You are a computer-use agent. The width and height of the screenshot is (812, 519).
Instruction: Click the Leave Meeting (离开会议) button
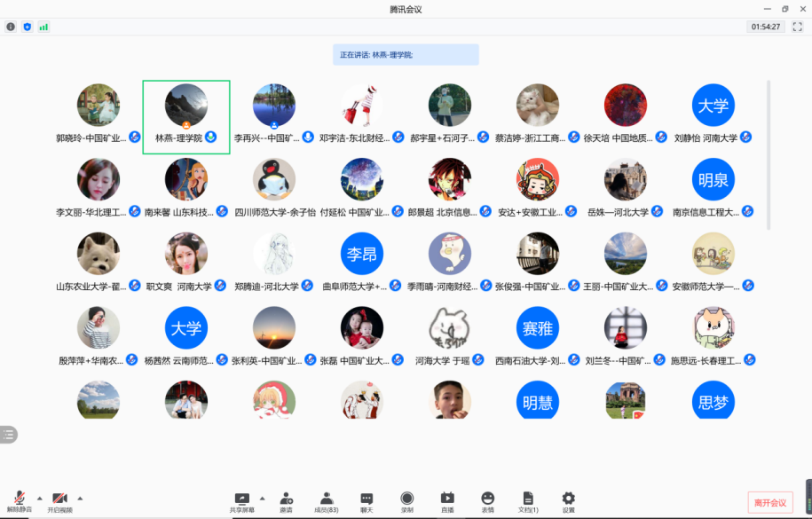[769, 502]
